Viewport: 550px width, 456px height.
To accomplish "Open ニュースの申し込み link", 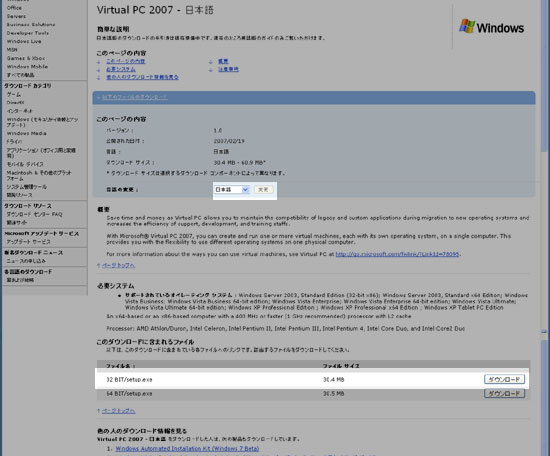I will tap(26, 261).
